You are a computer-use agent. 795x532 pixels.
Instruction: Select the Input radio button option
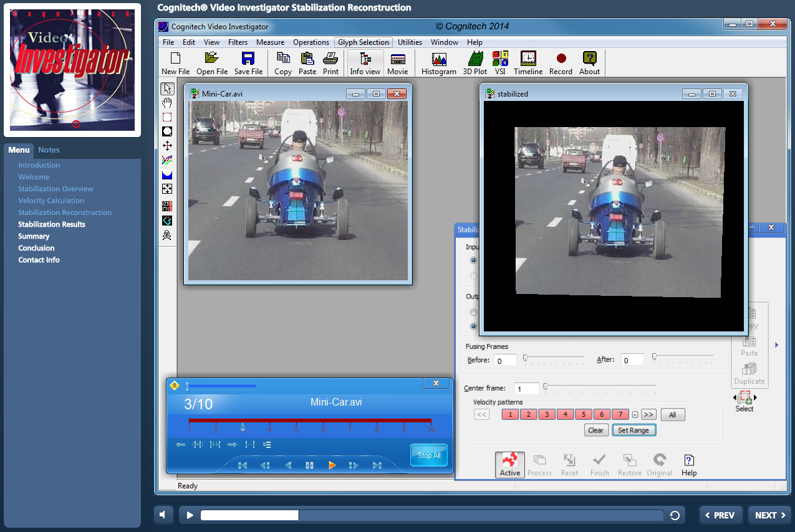coord(473,259)
